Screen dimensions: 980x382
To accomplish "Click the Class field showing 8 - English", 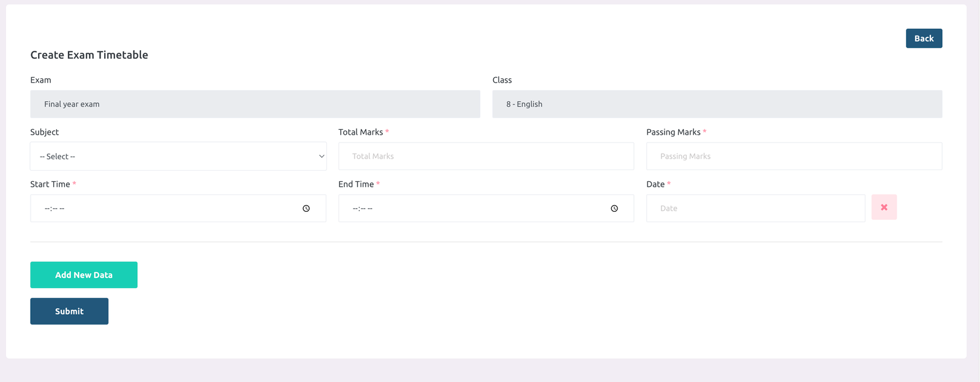I will (717, 104).
